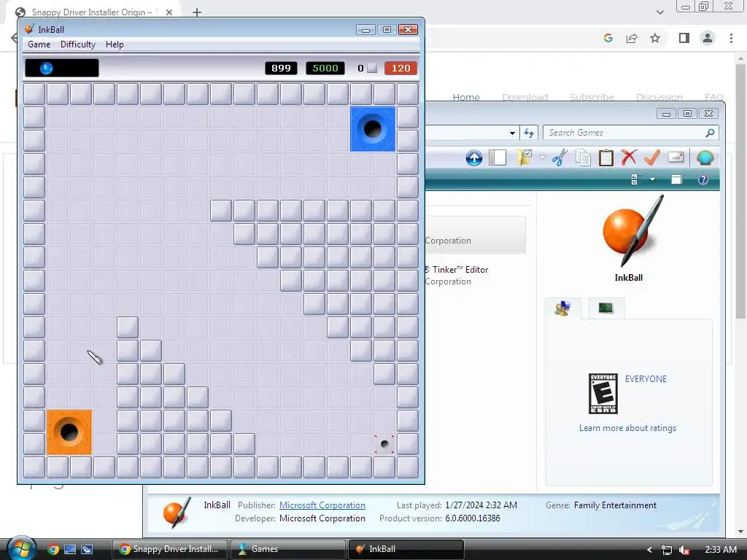Click the Paste clipboard icon in Games toolbar
The height and width of the screenshot is (560, 747).
tap(605, 157)
